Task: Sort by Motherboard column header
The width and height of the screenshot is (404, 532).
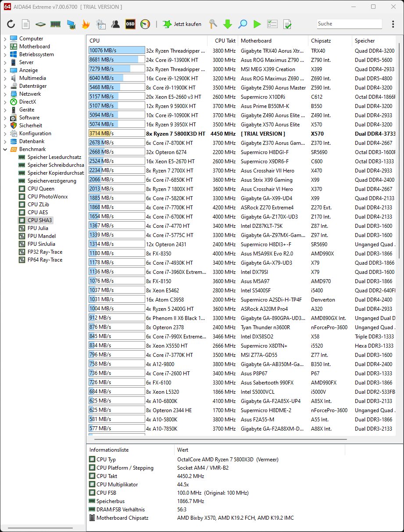Action: (x=273, y=40)
